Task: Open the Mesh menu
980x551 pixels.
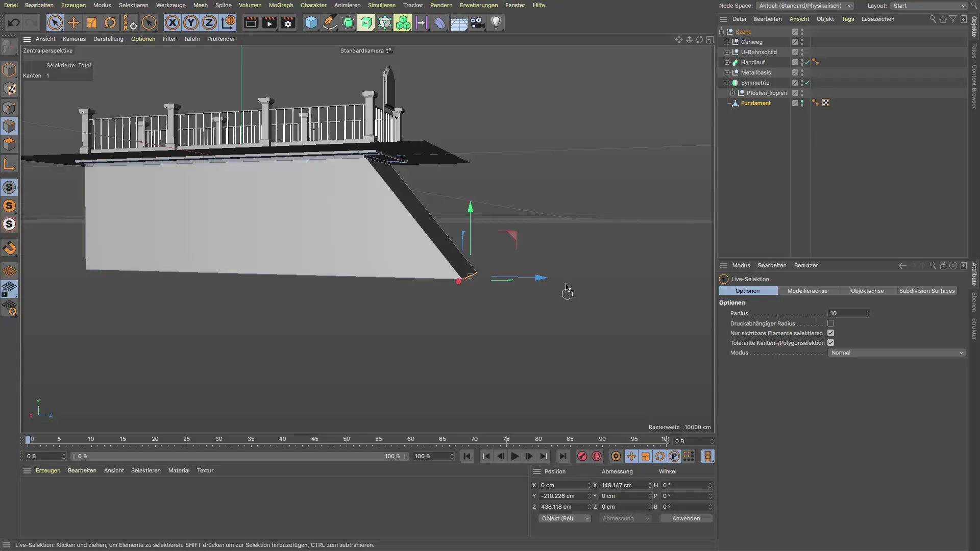Action: pos(200,5)
